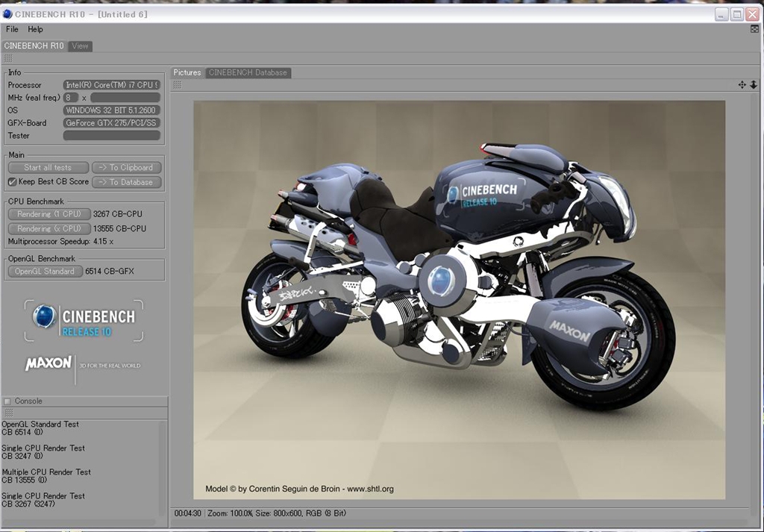
Task: Open the File menu
Action: (12, 29)
